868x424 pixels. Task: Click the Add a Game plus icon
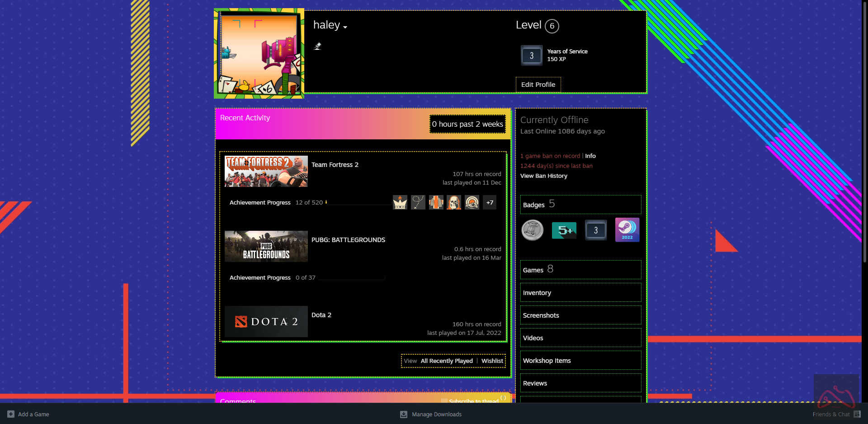tap(11, 414)
